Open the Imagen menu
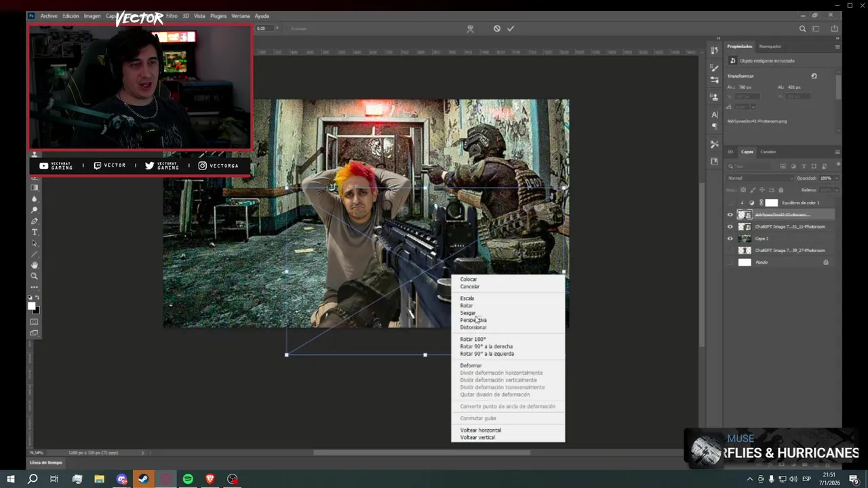The image size is (868, 488). (92, 16)
